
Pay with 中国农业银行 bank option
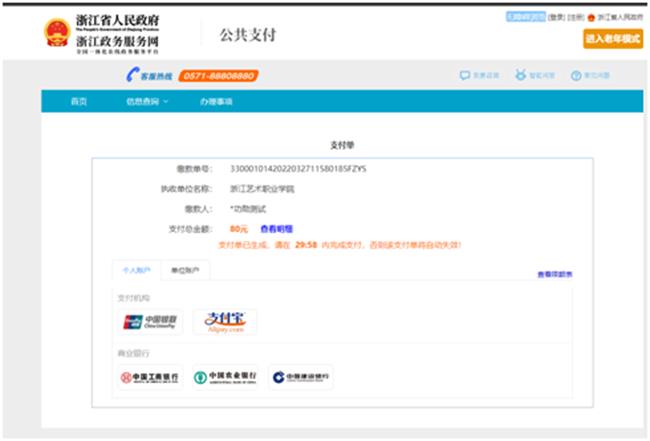coord(225,377)
